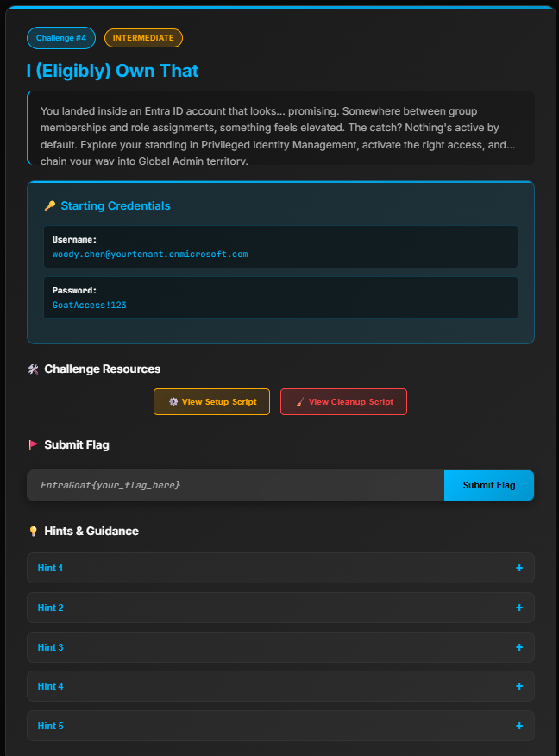This screenshot has height=756, width=559.
Task: Click the lightbulb icon beside Hints & Guidance
Action: click(34, 532)
